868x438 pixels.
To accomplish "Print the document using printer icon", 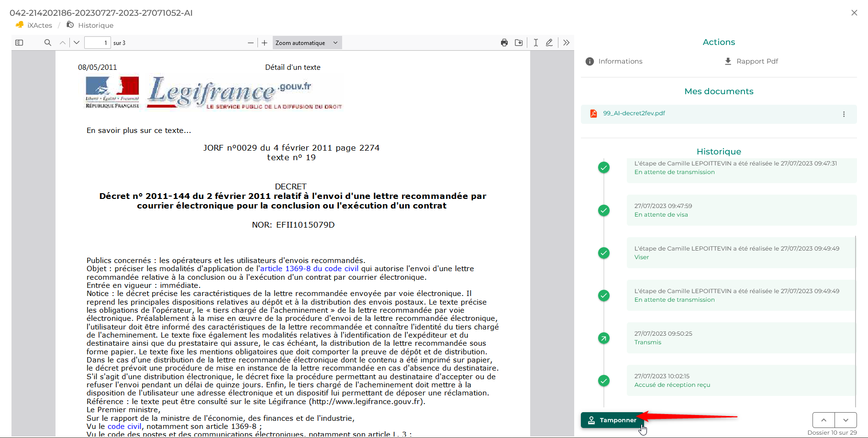I will point(504,43).
